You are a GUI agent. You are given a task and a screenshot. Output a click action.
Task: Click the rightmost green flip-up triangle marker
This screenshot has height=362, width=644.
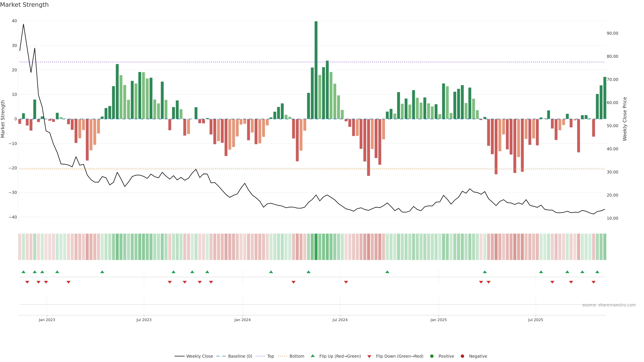597,272
